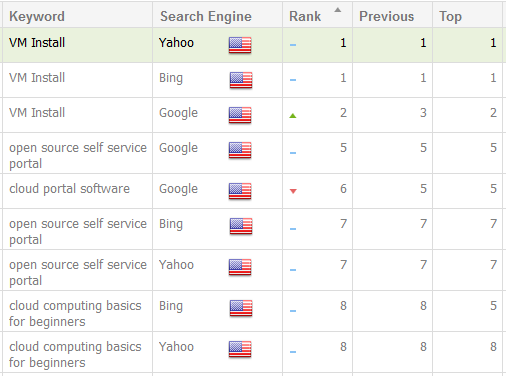Image resolution: width=506 pixels, height=376 pixels.
Task: Click the US flag in the Bing VM Install row
Action: click(241, 80)
